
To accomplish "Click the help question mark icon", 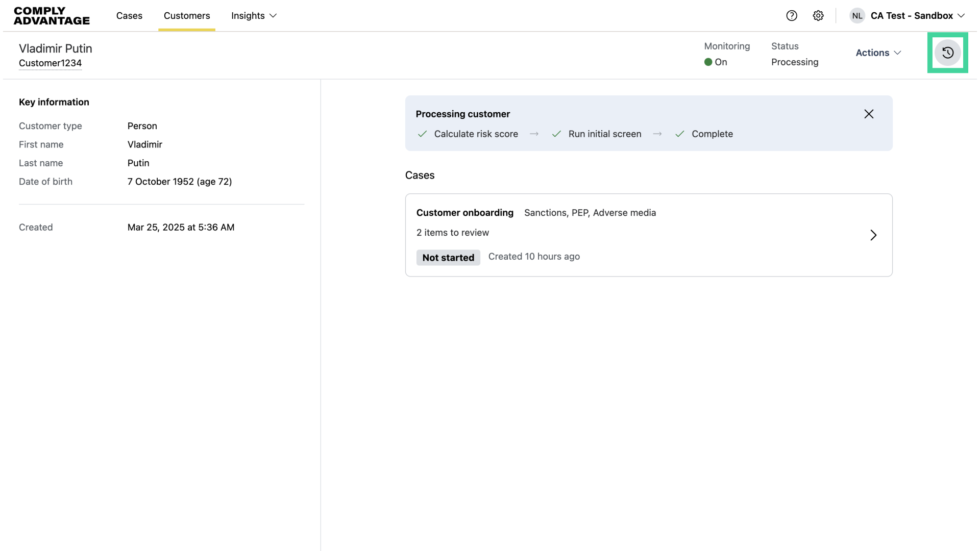I will click(x=792, y=16).
